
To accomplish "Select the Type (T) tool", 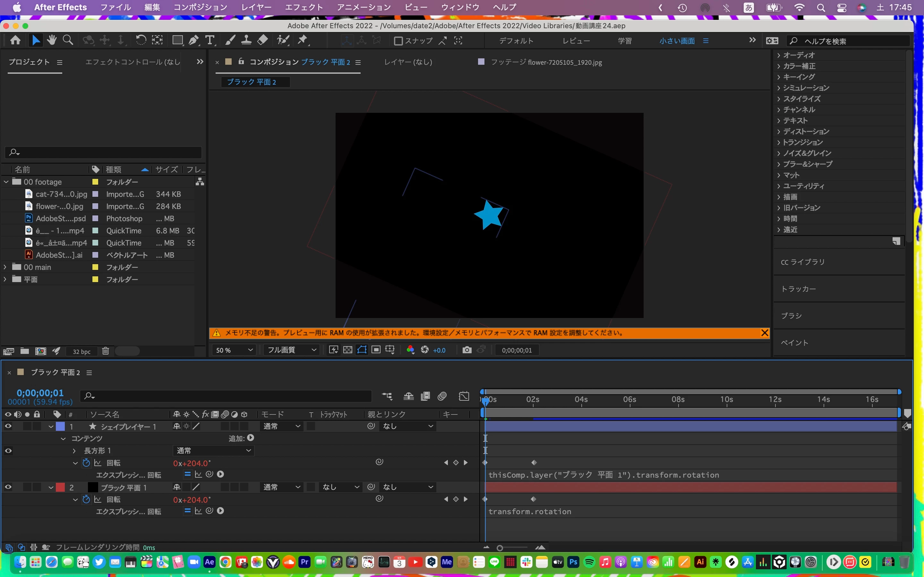I will click(210, 40).
